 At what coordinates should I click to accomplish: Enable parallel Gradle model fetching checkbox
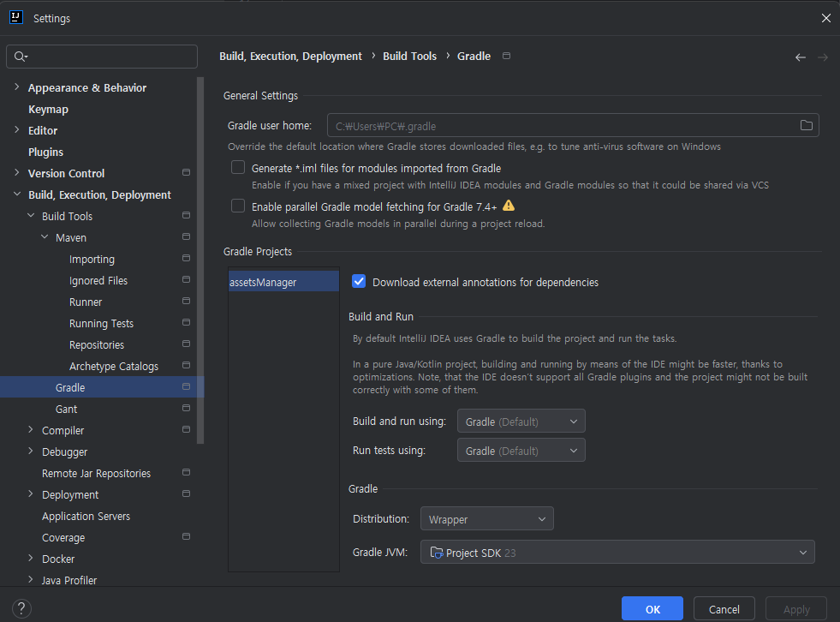point(238,206)
